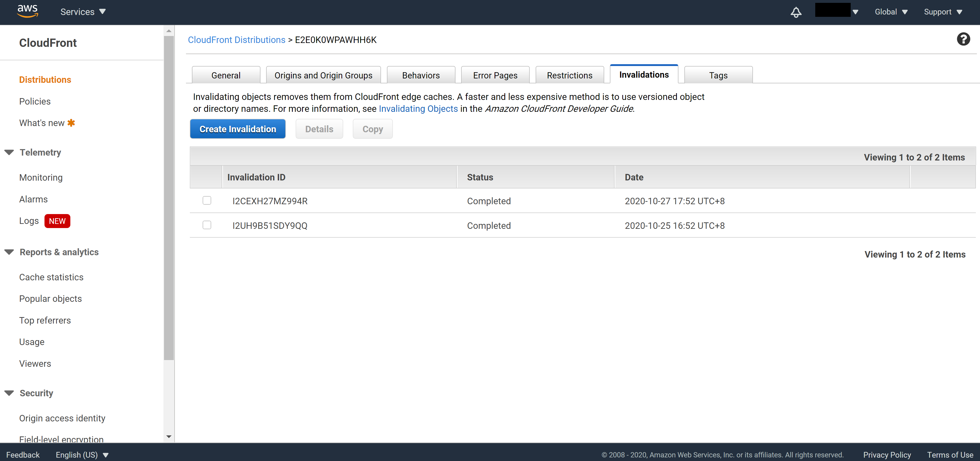Switch to the Error Pages tab
980x461 pixels.
pos(495,75)
